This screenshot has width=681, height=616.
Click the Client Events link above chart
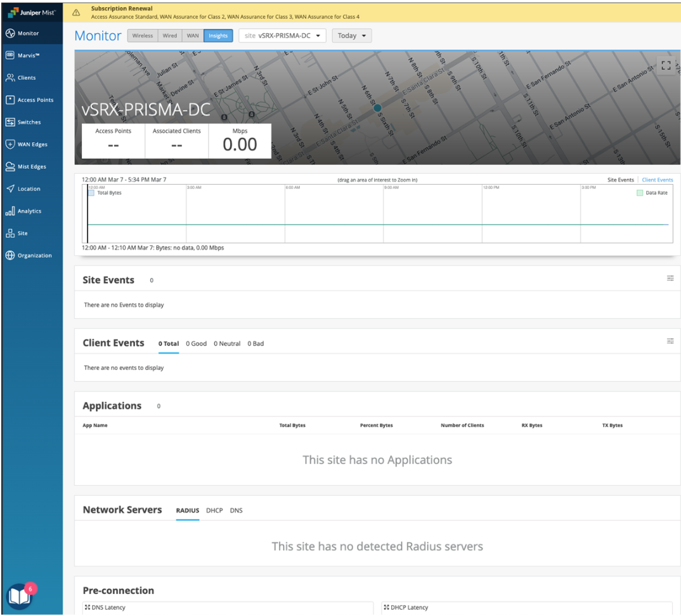657,180
